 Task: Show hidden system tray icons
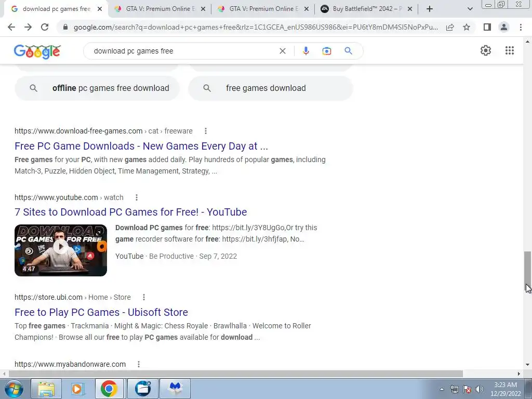pyautogui.click(x=442, y=390)
